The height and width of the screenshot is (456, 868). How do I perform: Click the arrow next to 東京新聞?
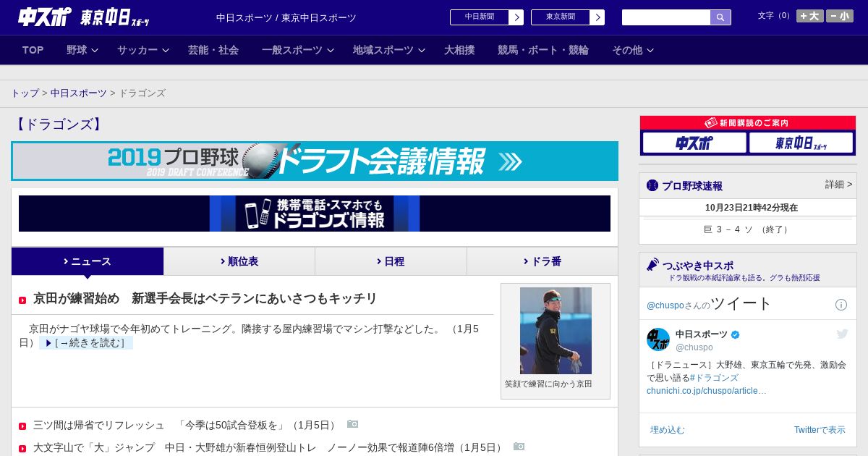pyautogui.click(x=597, y=17)
